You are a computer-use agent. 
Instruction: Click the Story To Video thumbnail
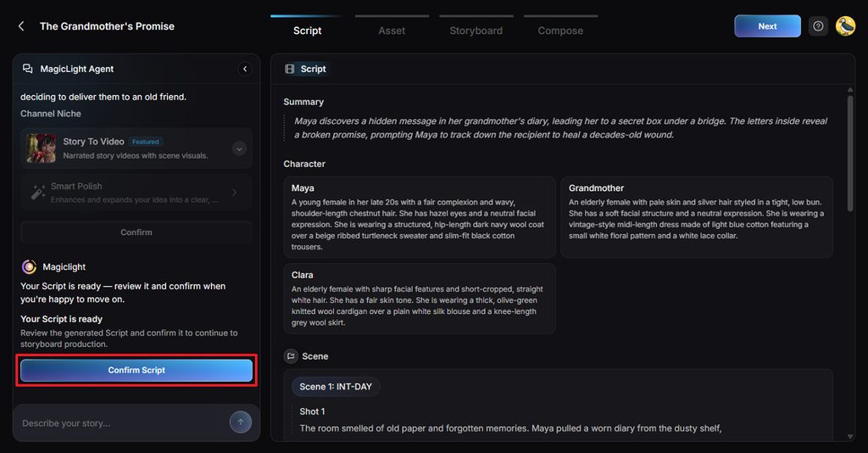(x=41, y=148)
